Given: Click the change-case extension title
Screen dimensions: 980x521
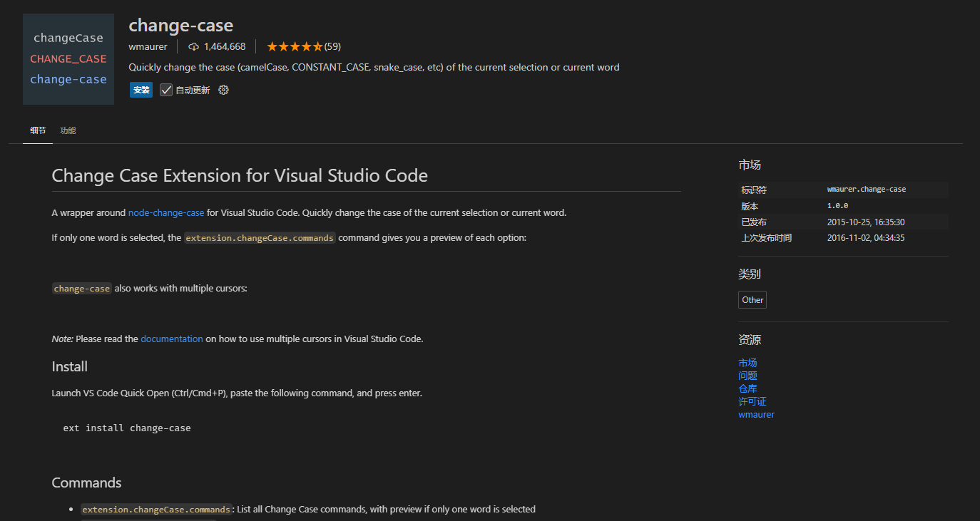Looking at the screenshot, I should pyautogui.click(x=181, y=26).
